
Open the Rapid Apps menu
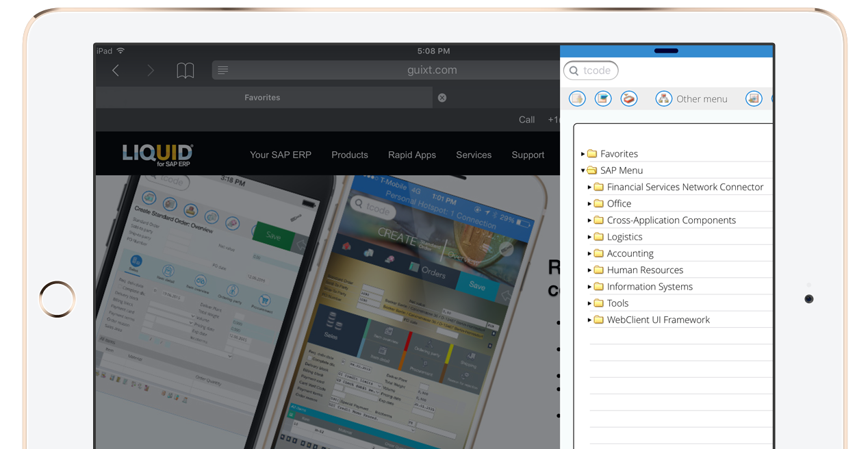pyautogui.click(x=412, y=155)
